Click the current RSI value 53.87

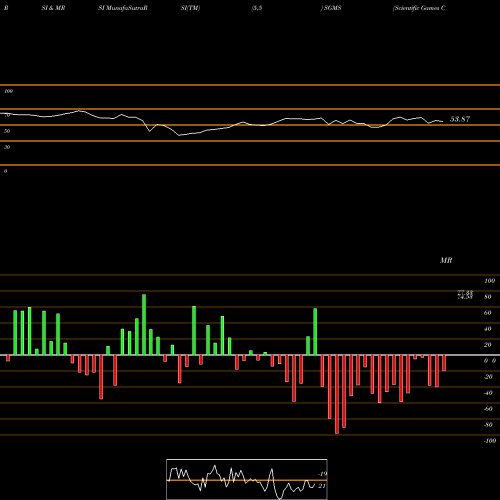click(460, 119)
